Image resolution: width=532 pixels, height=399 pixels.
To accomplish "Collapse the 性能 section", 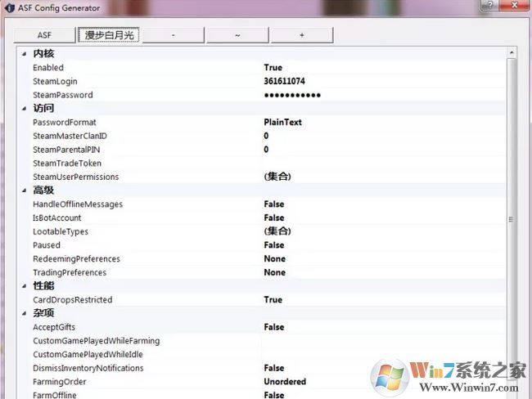I will (24, 286).
